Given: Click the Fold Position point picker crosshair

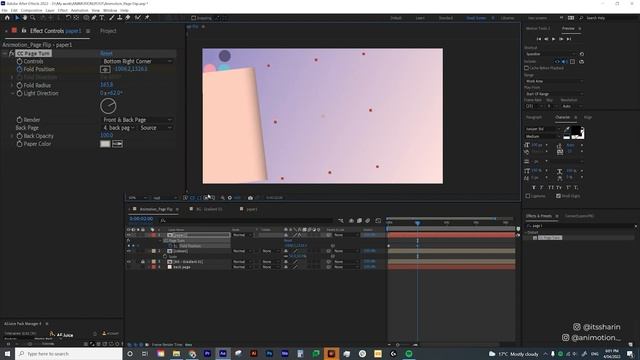Looking at the screenshot, I should pyautogui.click(x=105, y=69).
